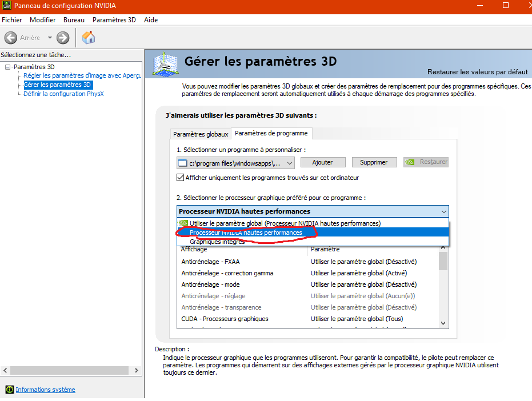Click left pane horizontal scroll right arrow
This screenshot has height=401, width=532.
137,371
